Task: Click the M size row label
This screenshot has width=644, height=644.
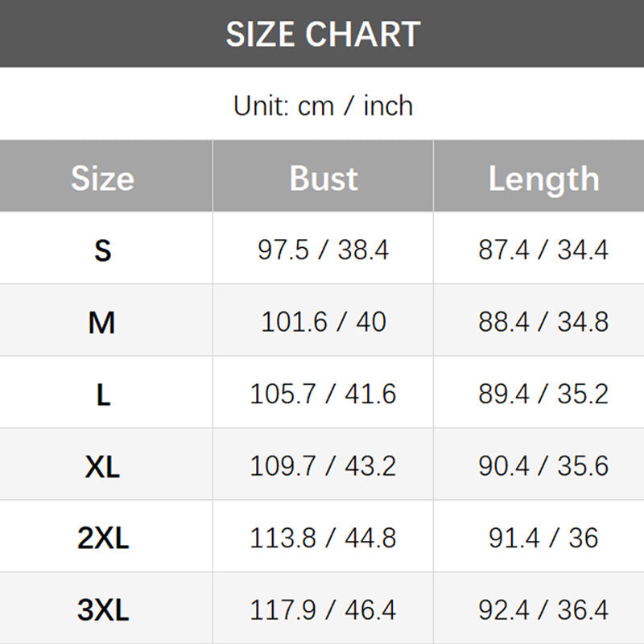Action: pos(102,323)
